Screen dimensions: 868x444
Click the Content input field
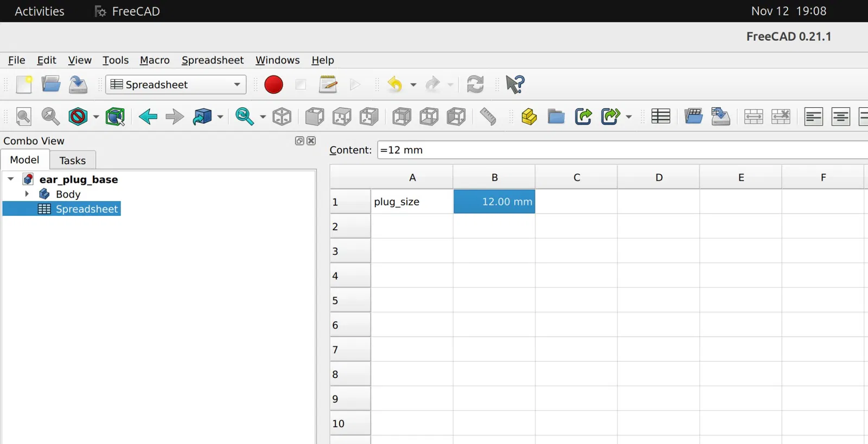622,150
